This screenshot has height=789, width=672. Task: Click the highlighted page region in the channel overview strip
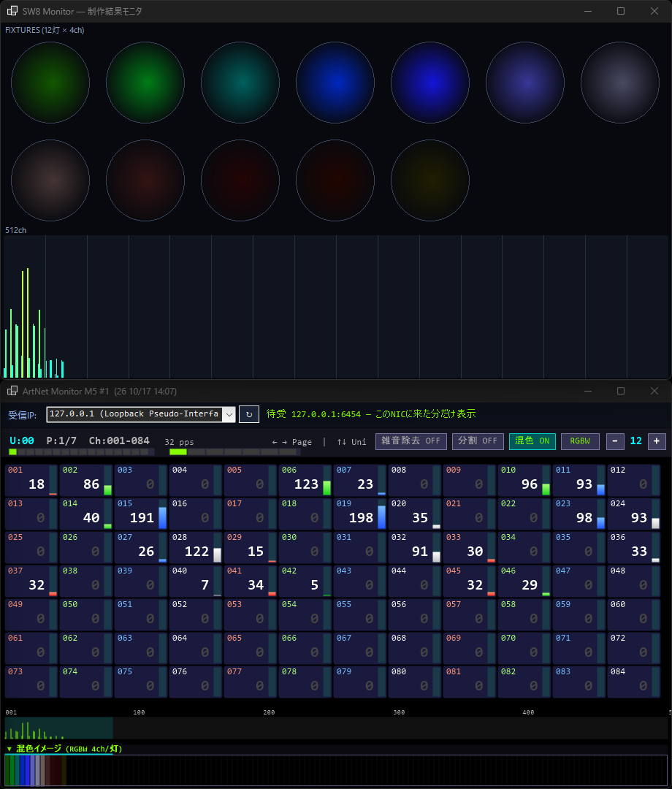tap(59, 728)
